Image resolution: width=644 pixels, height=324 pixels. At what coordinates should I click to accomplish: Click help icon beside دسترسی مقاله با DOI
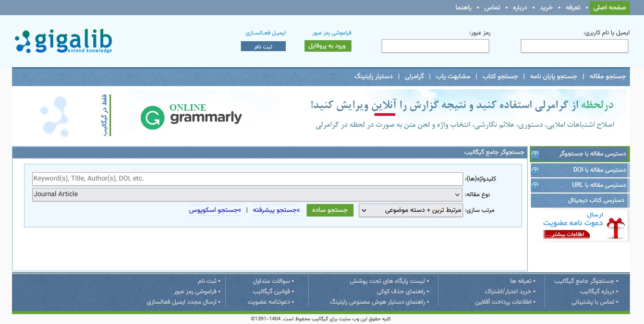pos(535,171)
